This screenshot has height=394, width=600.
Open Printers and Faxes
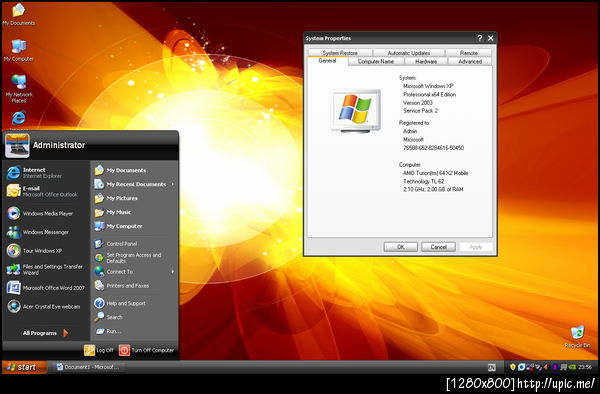134,285
